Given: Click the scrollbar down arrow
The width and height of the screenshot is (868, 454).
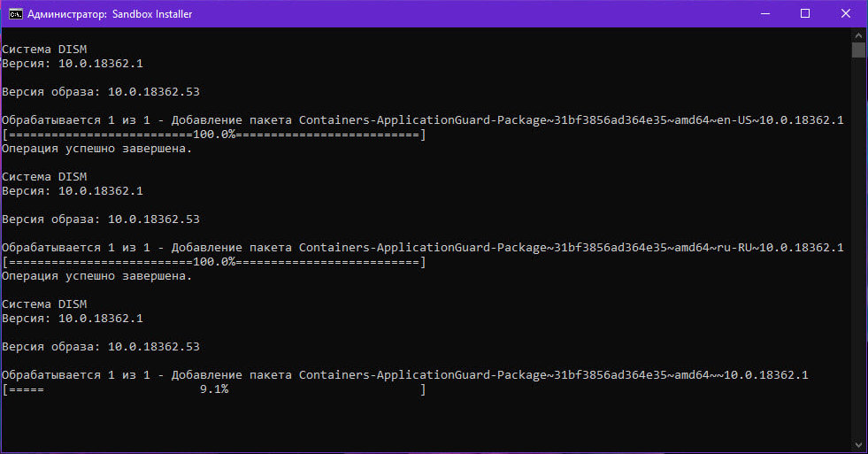Looking at the screenshot, I should click(858, 444).
